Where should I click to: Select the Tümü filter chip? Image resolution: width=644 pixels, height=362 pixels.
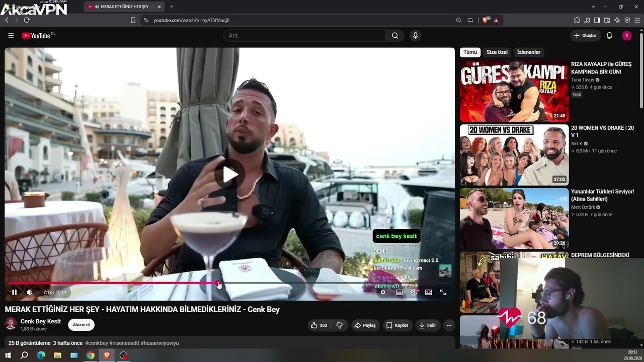[x=470, y=52]
